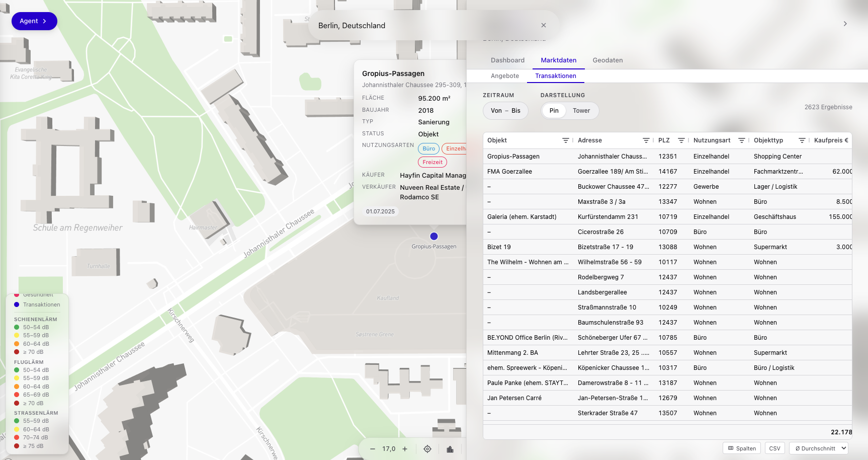The image size is (868, 460).
Task: Open the Ø Durchschnitt dropdown
Action: [x=819, y=448]
